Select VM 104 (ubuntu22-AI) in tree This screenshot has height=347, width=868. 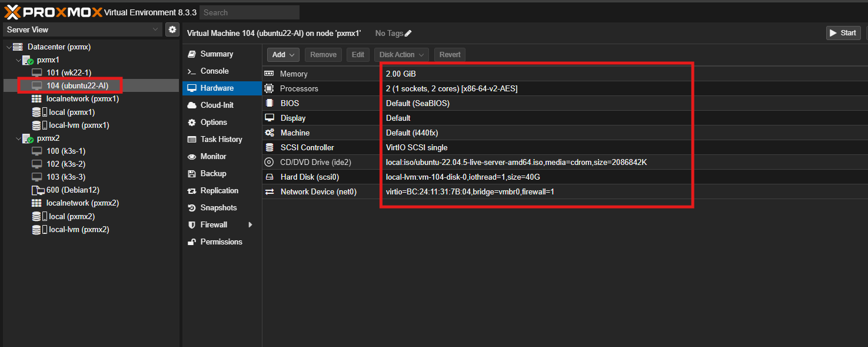point(91,86)
